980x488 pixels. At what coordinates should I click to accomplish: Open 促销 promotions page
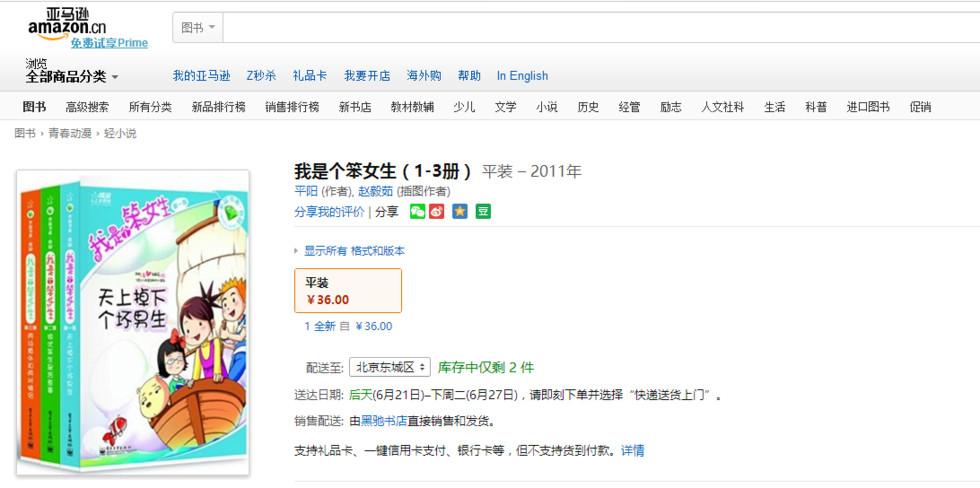(920, 107)
